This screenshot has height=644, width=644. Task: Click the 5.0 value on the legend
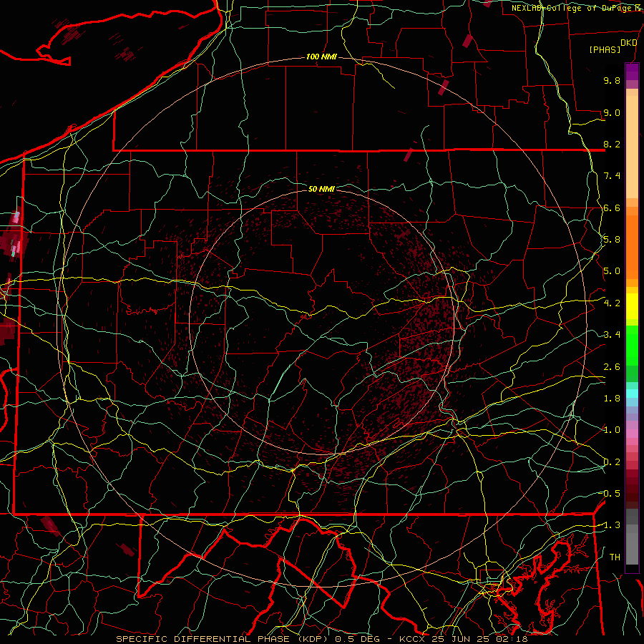click(612, 271)
